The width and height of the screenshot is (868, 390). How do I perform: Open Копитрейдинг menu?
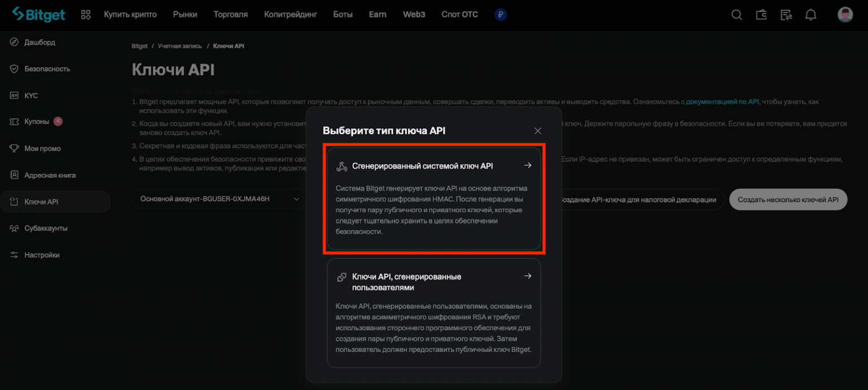(290, 15)
